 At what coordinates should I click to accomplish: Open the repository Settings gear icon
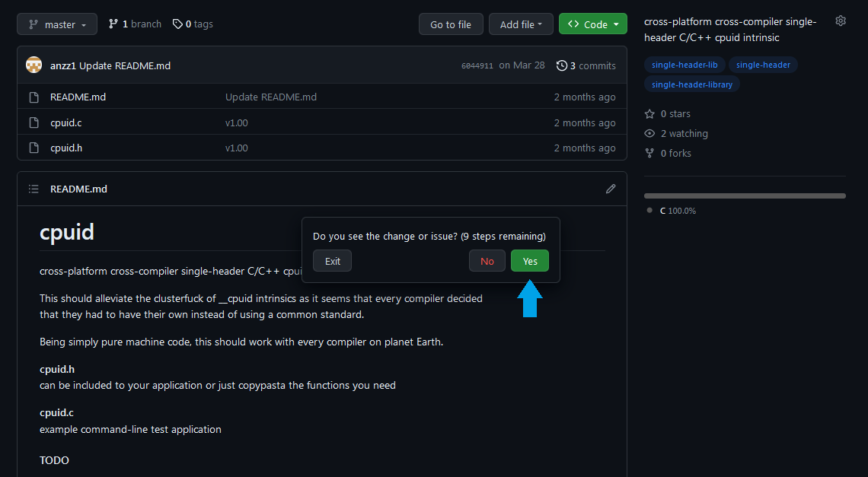click(841, 21)
